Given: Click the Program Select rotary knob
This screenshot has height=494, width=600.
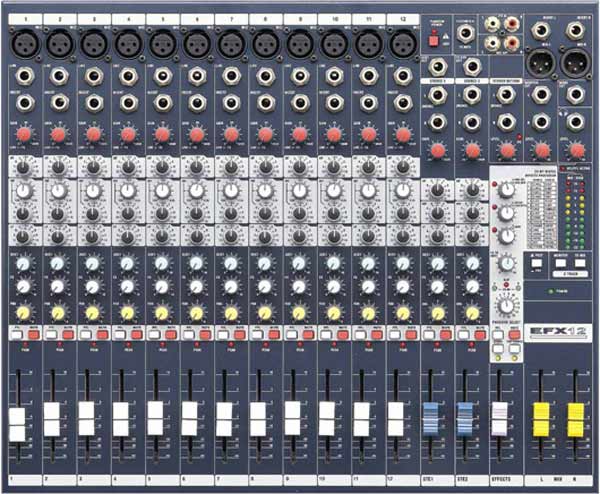Looking at the screenshot, I should tap(507, 306).
